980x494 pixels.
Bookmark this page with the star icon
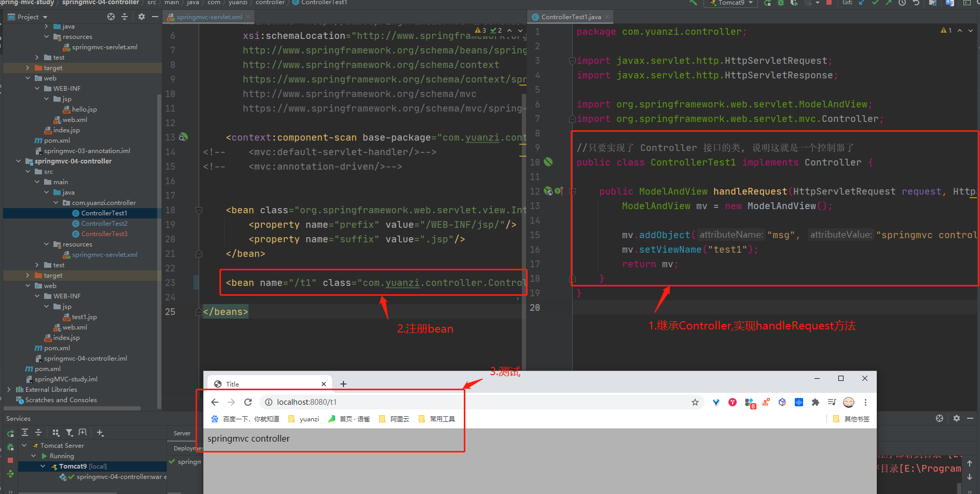[695, 402]
